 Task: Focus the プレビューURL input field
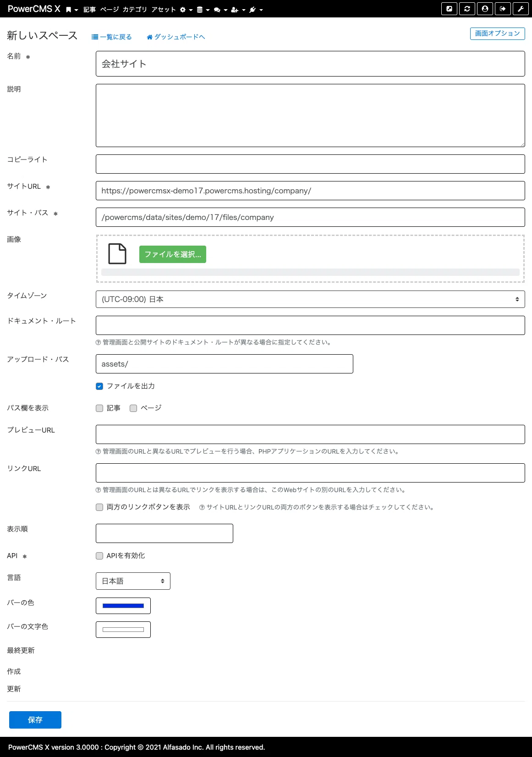310,434
